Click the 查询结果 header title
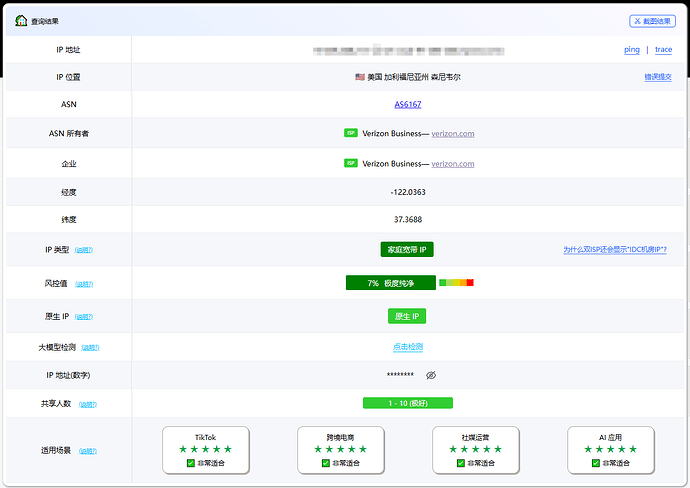Viewport: 690px width, 488px height. pos(44,21)
